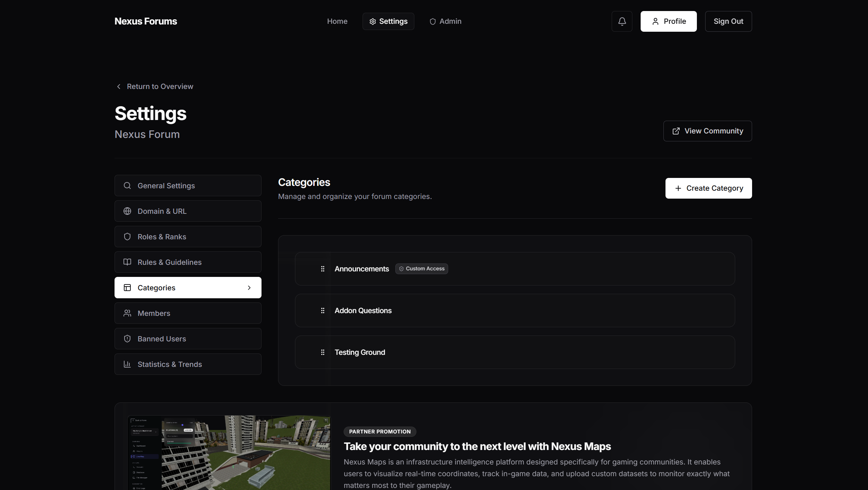
Task: Click the expand icon on promotion image
Action: click(326, 420)
